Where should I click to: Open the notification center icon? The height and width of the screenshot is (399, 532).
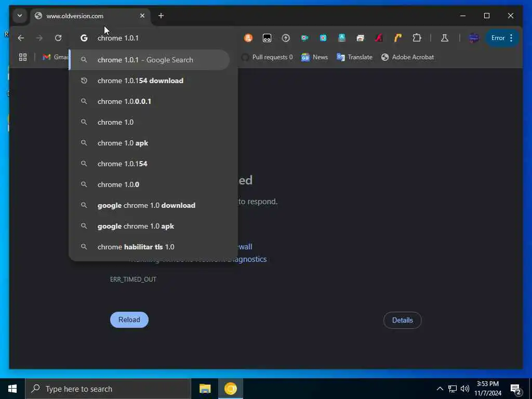[516, 390]
